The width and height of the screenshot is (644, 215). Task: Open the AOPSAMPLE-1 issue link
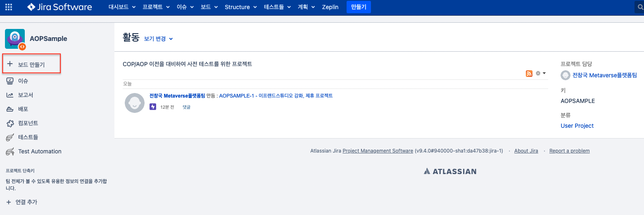276,96
